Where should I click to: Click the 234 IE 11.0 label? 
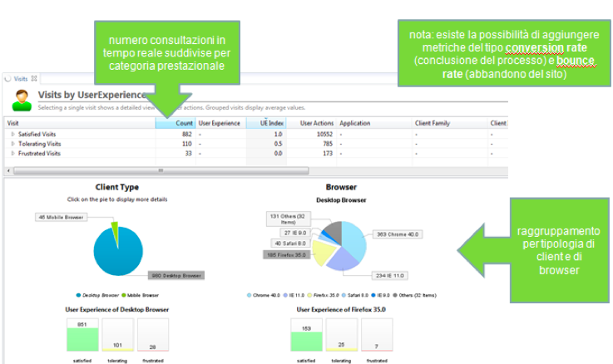[389, 275]
